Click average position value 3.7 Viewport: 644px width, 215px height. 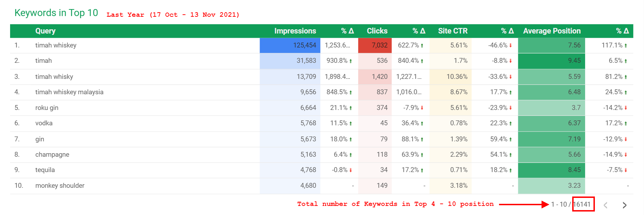(x=576, y=108)
